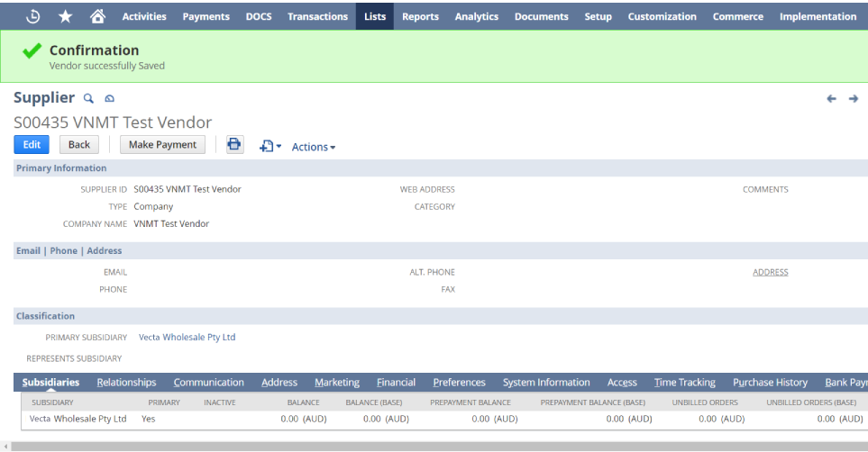The image size is (868, 452).
Task: Open the New record icon dropdown
Action: click(x=270, y=146)
